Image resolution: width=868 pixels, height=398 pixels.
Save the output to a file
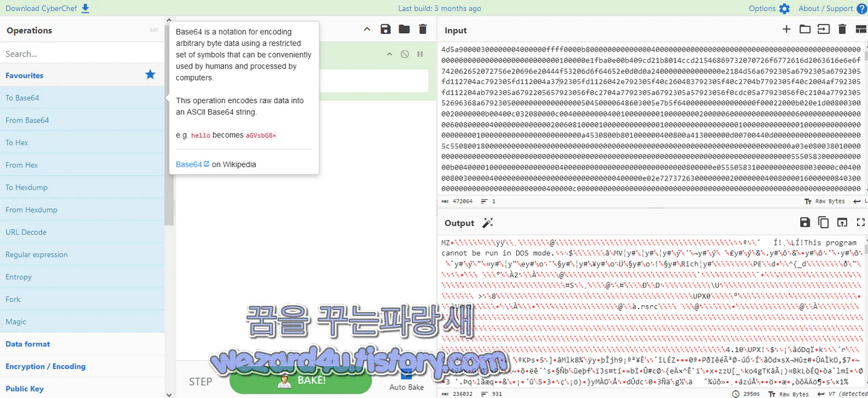click(805, 222)
